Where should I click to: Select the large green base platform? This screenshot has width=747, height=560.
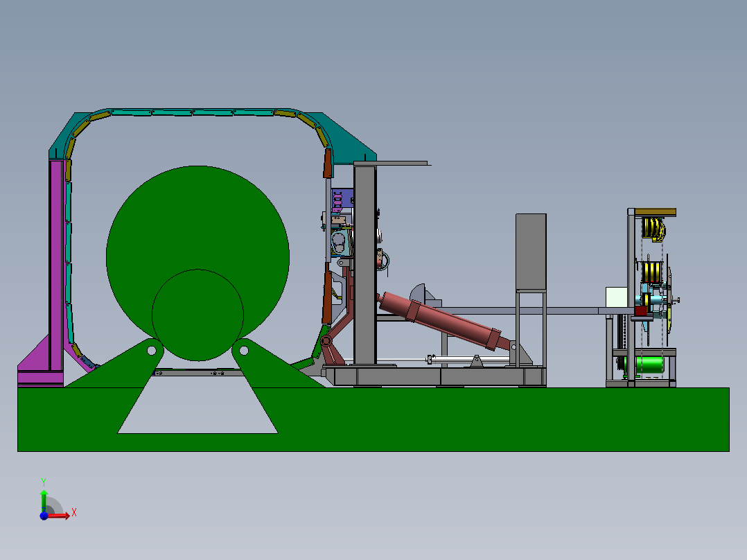tap(373, 419)
